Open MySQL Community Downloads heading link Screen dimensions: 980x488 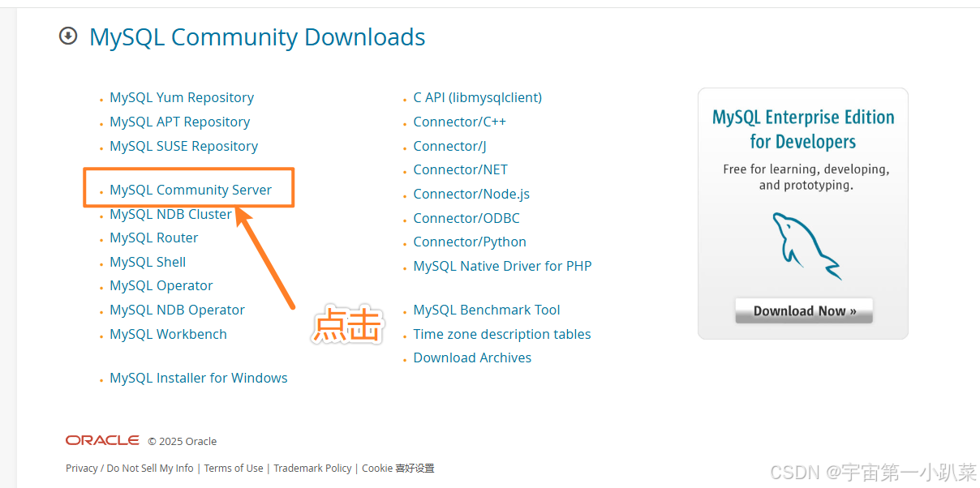[x=257, y=37]
